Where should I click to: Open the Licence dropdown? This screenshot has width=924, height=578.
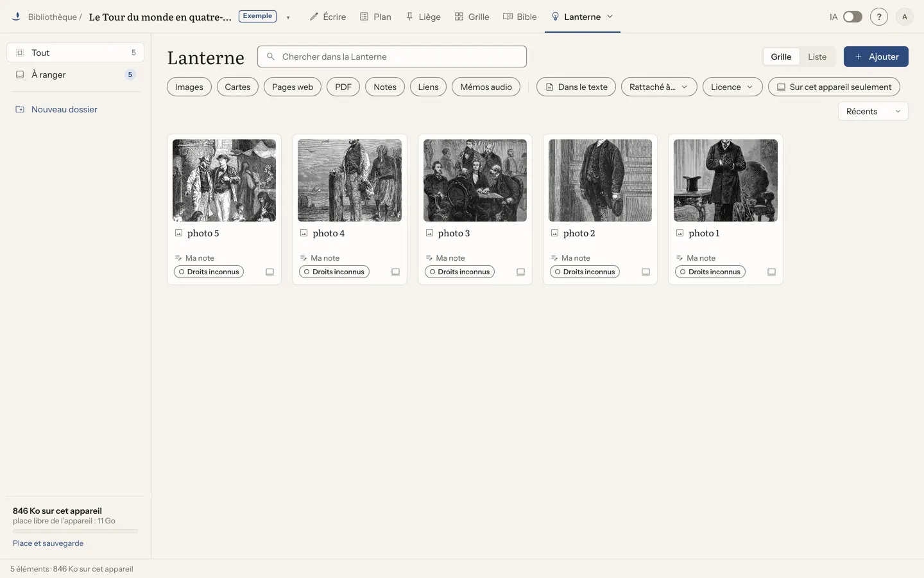(x=733, y=87)
